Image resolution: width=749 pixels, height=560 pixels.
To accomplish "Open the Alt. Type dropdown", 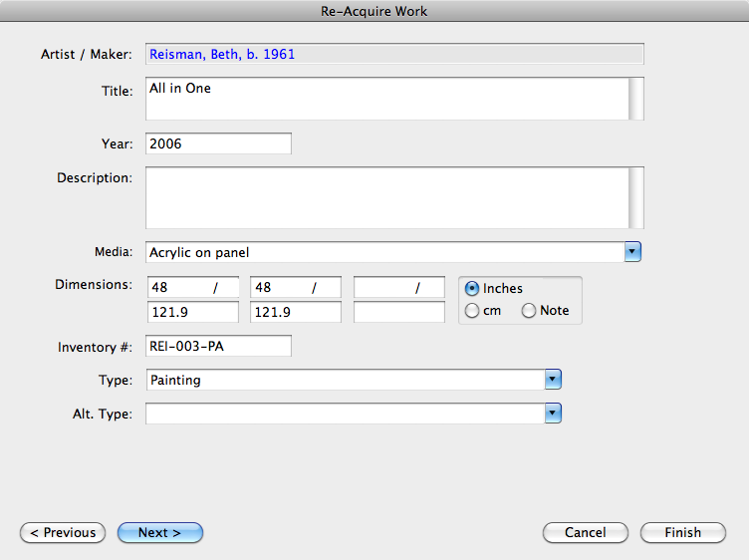I will coord(554,414).
